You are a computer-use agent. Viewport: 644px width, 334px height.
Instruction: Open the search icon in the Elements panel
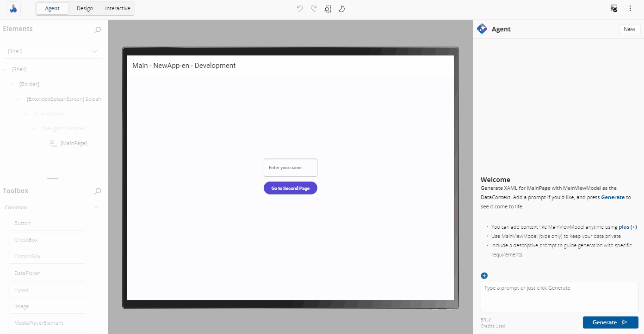97,30
